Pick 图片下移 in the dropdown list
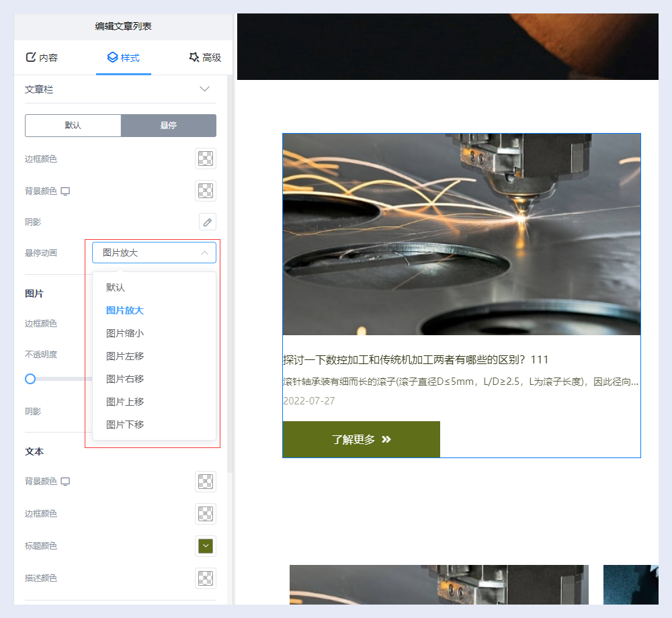Viewport: 672px width, 618px height. click(125, 425)
